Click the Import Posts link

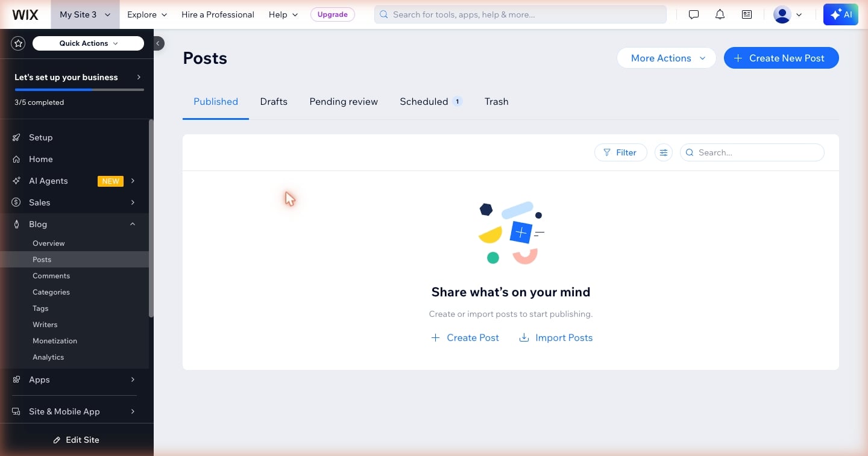pos(556,338)
